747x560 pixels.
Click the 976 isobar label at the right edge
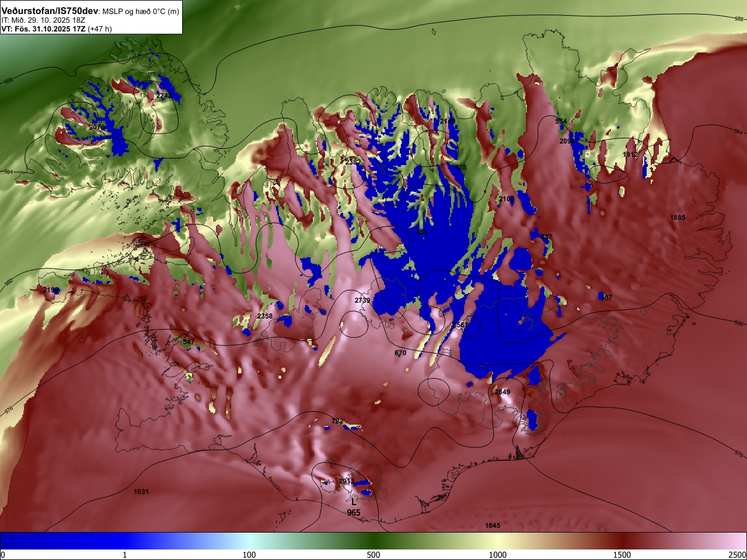pos(739,453)
